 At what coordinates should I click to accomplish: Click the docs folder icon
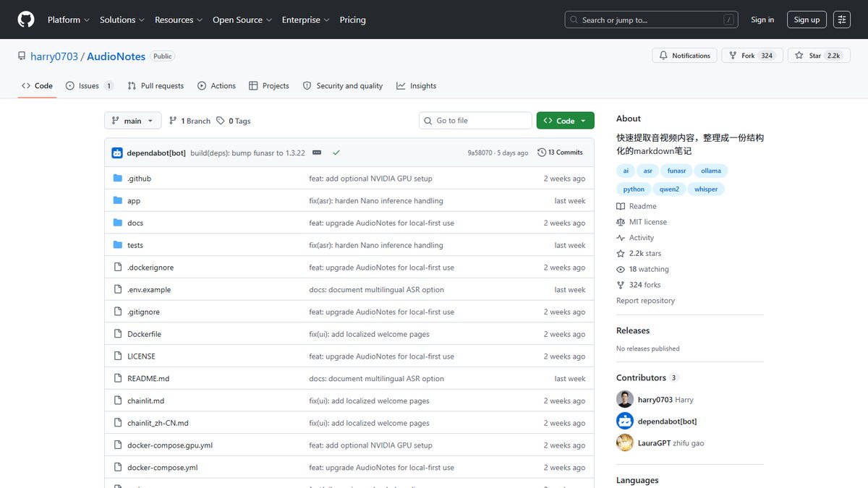click(118, 223)
